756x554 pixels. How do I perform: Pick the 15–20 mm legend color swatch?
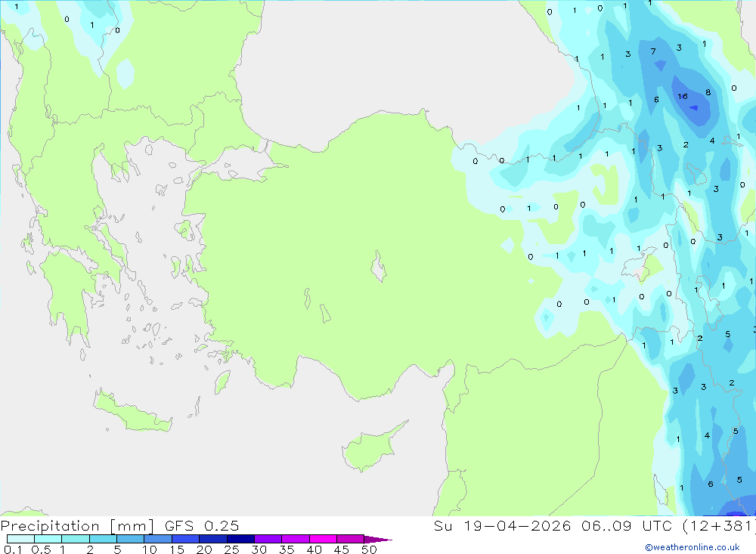point(186,539)
